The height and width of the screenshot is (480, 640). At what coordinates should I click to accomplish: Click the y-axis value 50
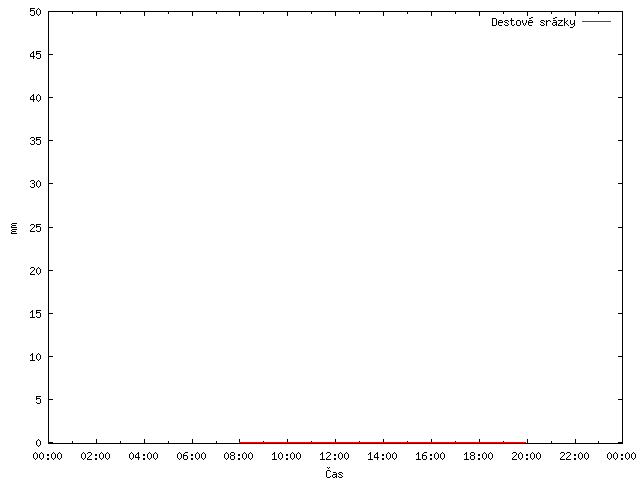pyautogui.click(x=36, y=12)
